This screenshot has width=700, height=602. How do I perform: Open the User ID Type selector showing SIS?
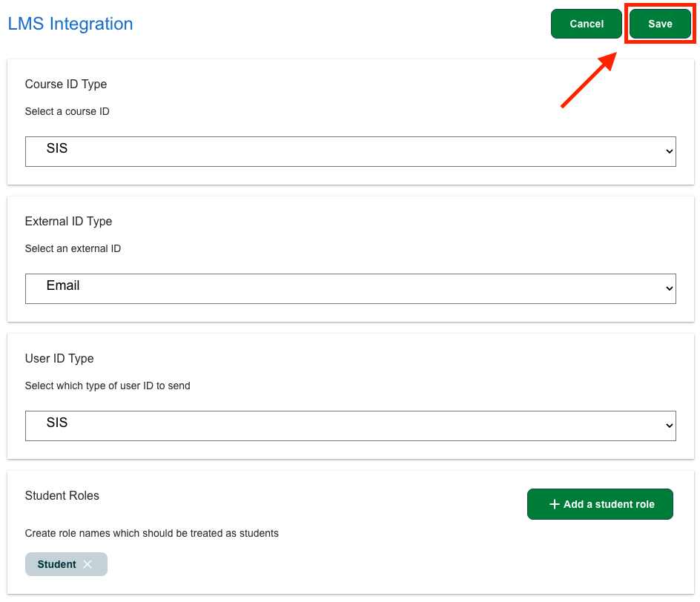pos(351,426)
